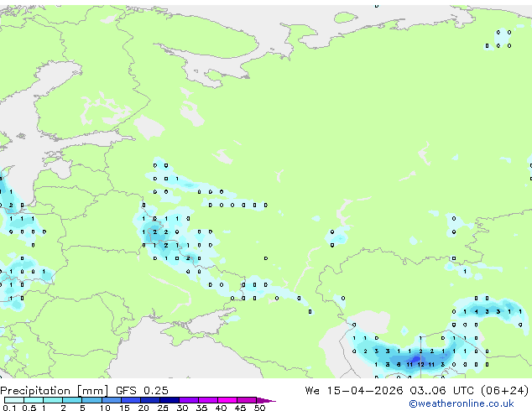Click the 40–45 mm magenta legend swatch
The height and width of the screenshot is (411, 532).
pyautogui.click(x=227, y=400)
